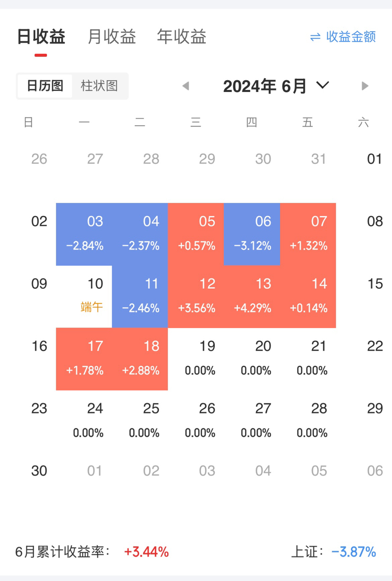Select June 18 cell showing +2.88%
The image size is (392, 581).
[140, 359]
